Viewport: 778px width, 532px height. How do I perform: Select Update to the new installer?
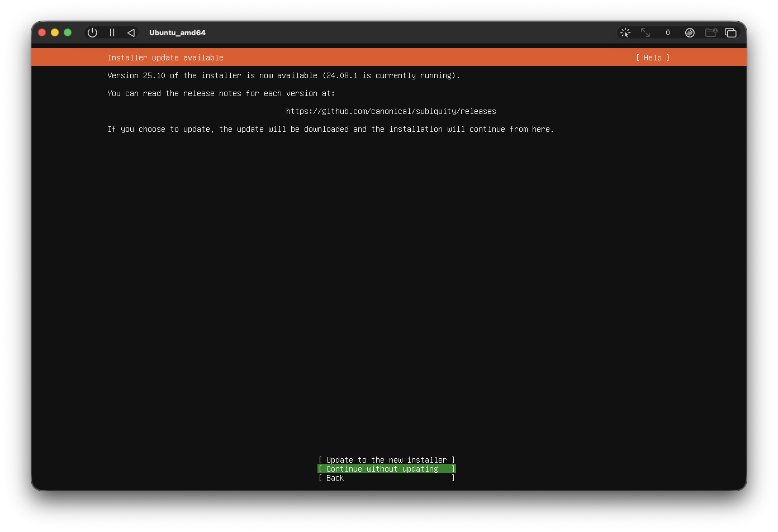point(386,460)
